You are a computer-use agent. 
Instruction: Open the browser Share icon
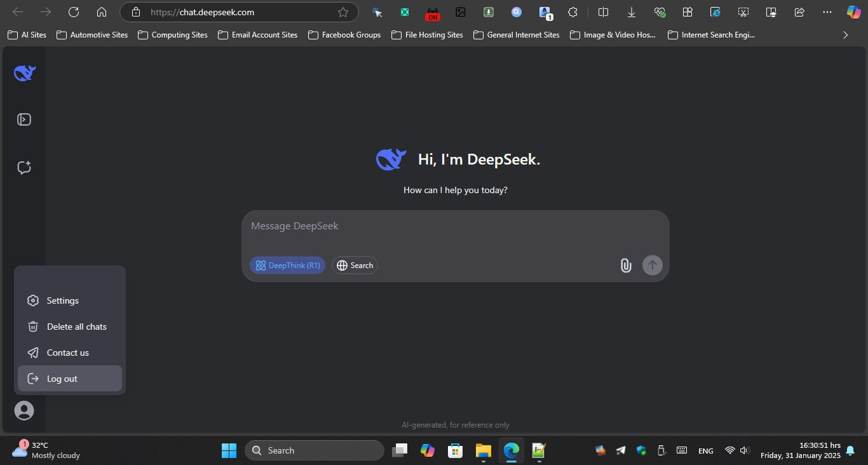[799, 12]
